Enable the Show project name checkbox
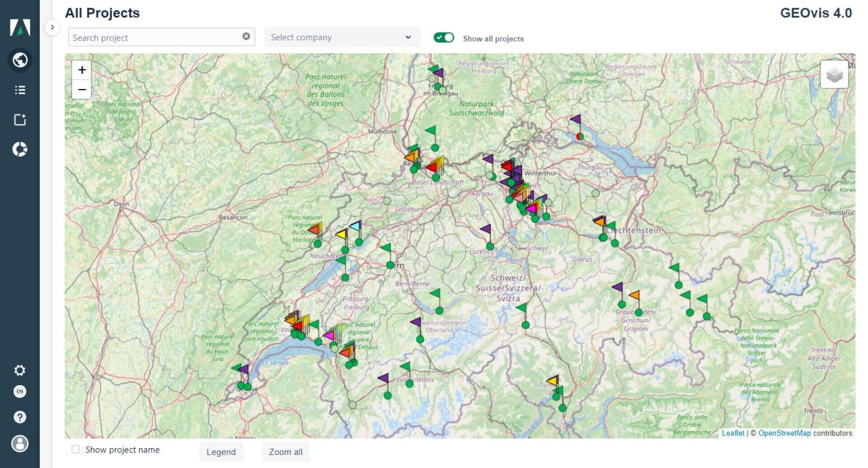 tap(75, 449)
